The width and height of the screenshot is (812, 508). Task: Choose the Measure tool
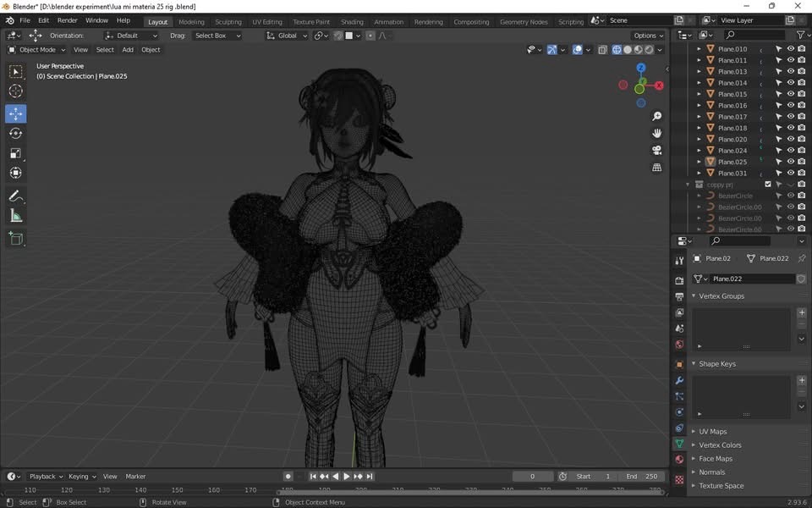(15, 216)
